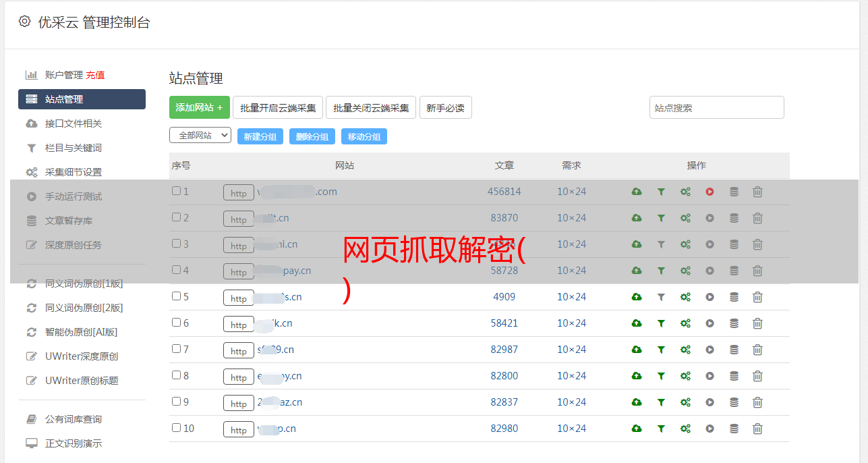Screen dimensions: 868x463
Task: Tick the checkbox for site row 10
Action: click(x=176, y=428)
